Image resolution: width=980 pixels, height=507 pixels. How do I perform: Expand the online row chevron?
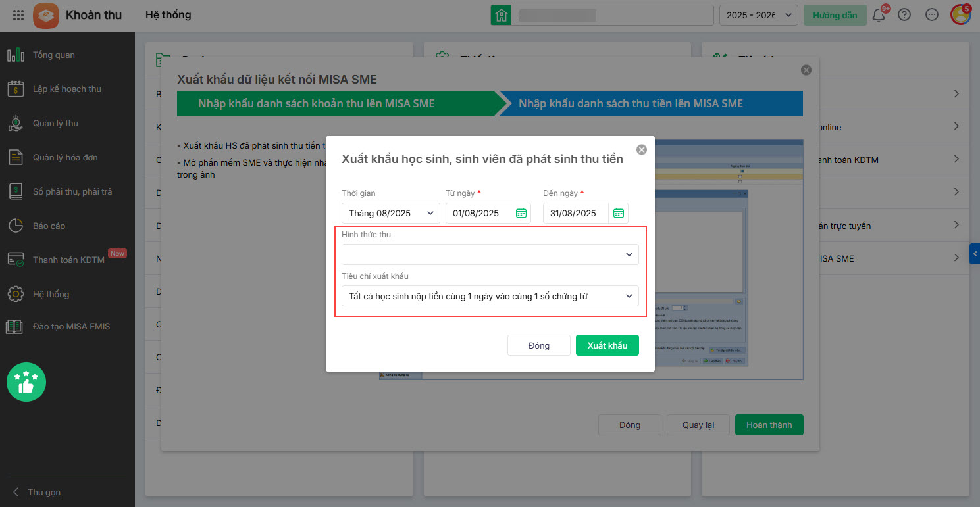956,127
